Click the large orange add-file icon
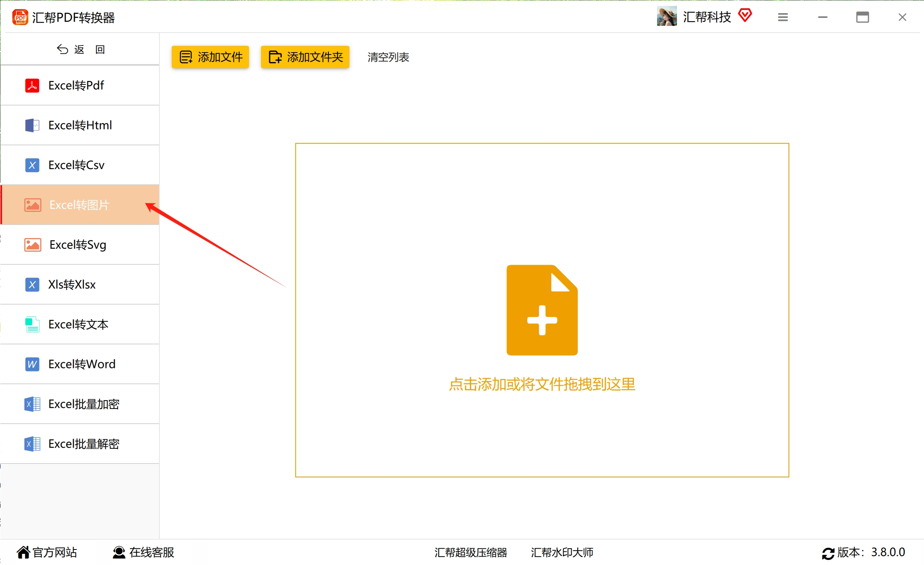The height and width of the screenshot is (565, 924). [x=542, y=310]
